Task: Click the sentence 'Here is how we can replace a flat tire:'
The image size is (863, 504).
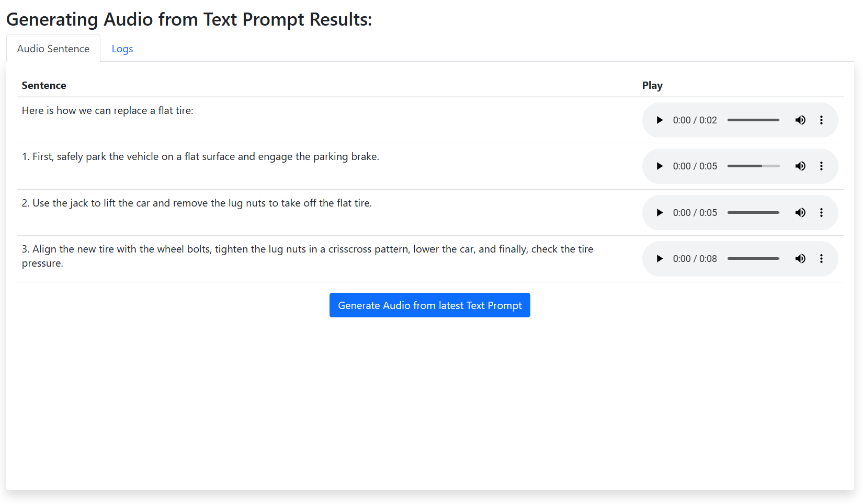Action: pyautogui.click(x=108, y=111)
